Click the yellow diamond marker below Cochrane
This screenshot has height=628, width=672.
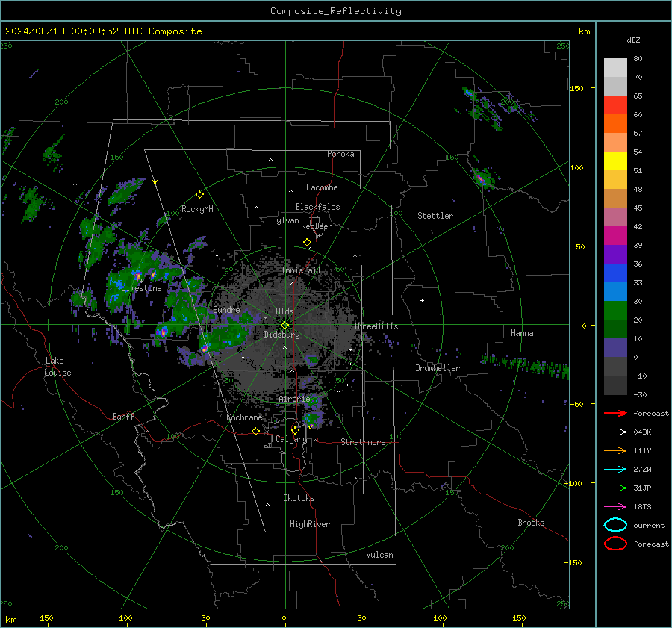pyautogui.click(x=255, y=432)
